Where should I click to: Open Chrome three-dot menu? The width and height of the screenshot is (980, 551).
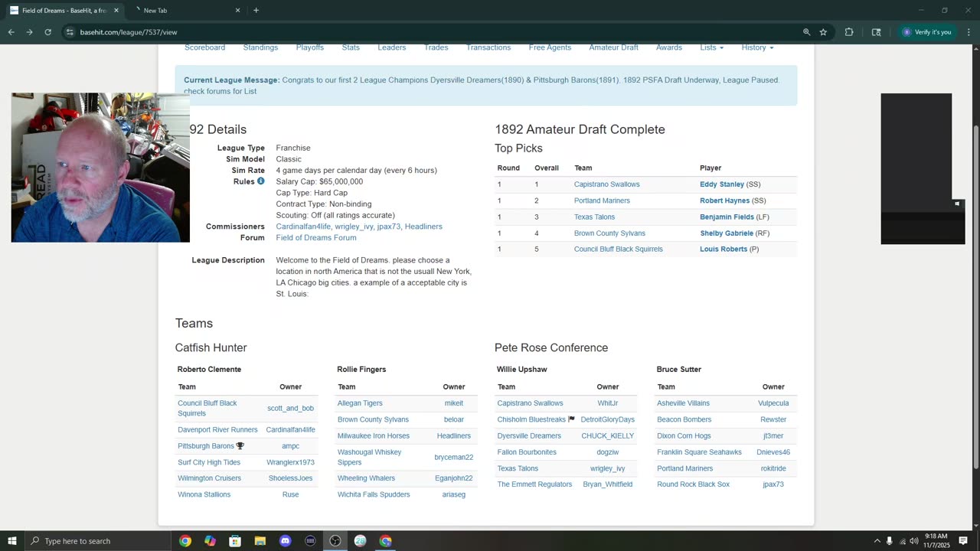(969, 32)
